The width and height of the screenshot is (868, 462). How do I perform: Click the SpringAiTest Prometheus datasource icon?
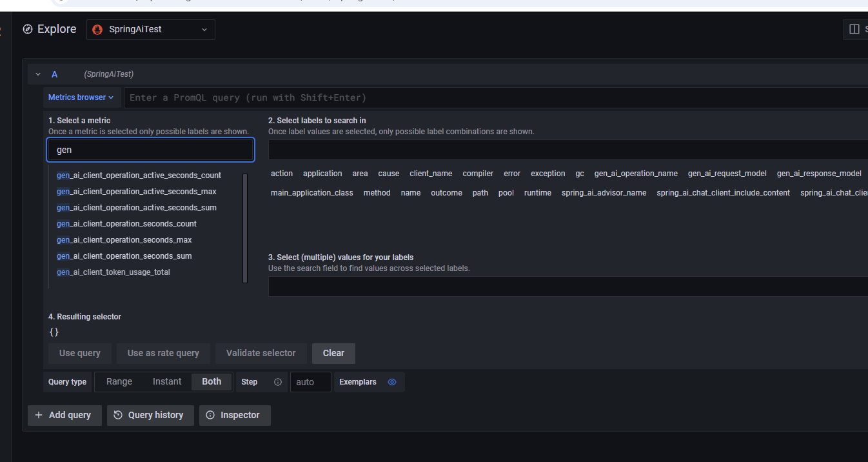pos(97,30)
